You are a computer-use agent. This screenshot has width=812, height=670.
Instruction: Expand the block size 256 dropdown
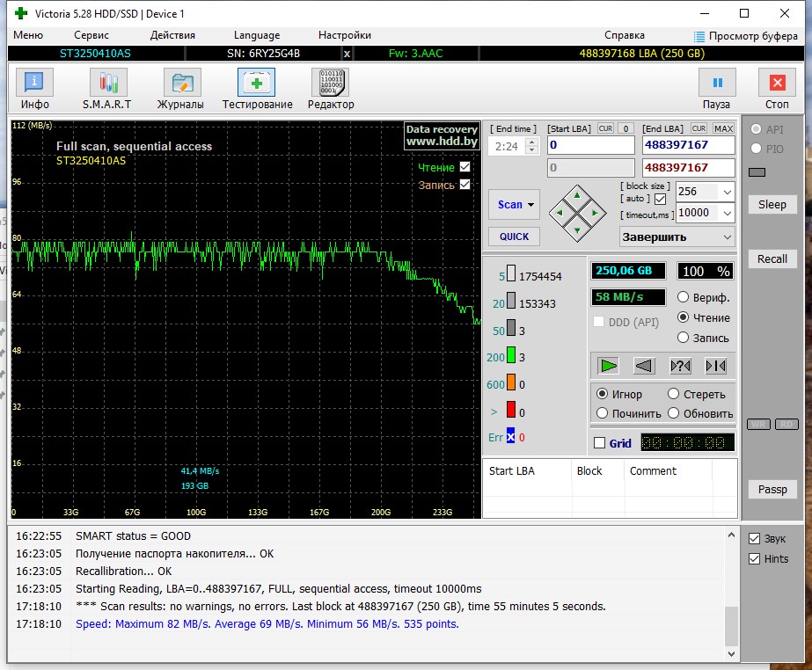[x=727, y=192]
